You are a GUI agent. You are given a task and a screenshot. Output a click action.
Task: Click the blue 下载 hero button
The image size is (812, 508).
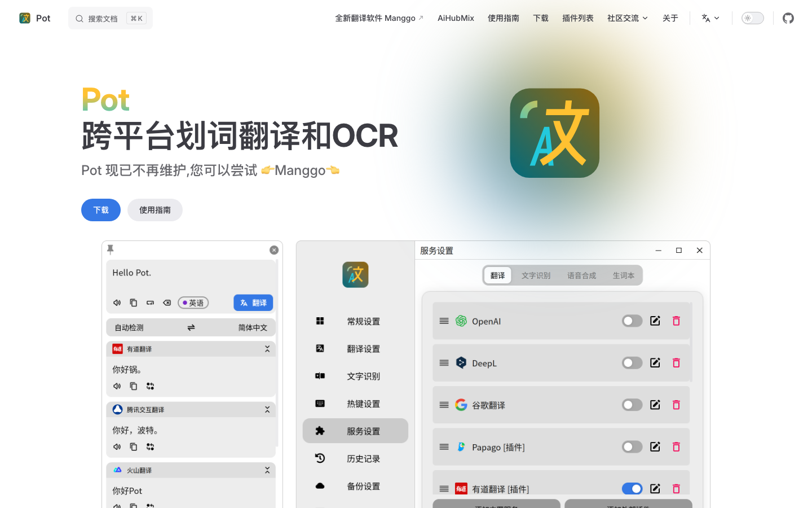point(101,210)
